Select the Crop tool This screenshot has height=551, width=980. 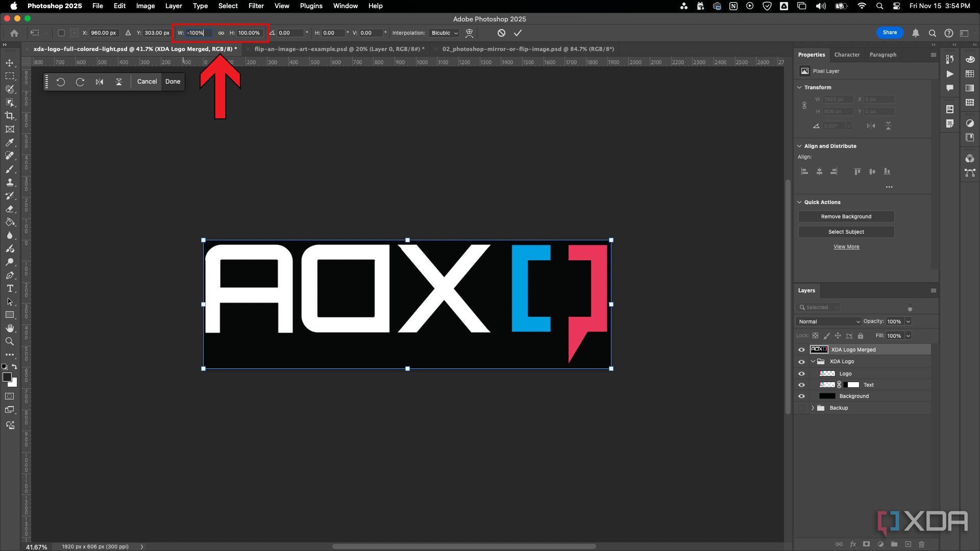[10, 116]
